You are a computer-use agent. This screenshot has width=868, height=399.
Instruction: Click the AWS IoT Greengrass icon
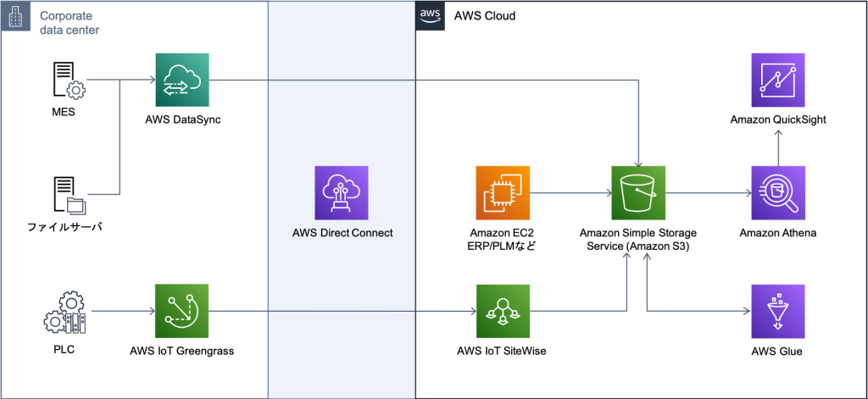[x=182, y=311]
